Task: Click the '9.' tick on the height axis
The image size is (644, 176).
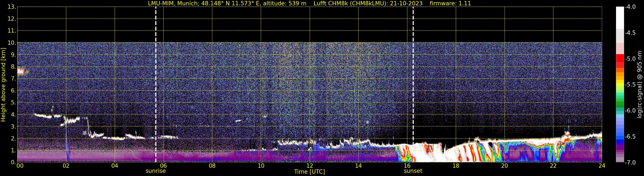Action: 13,55
